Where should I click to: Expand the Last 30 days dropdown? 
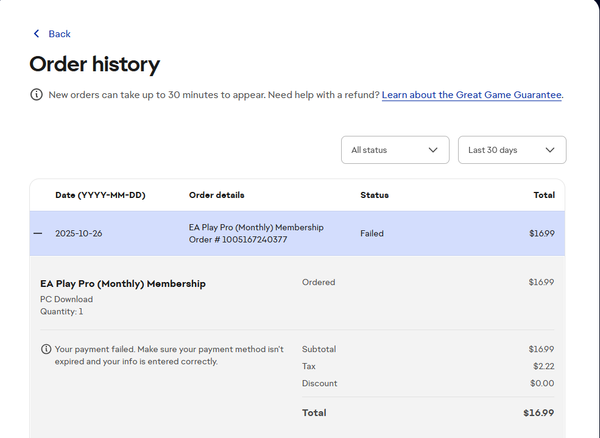click(x=511, y=150)
